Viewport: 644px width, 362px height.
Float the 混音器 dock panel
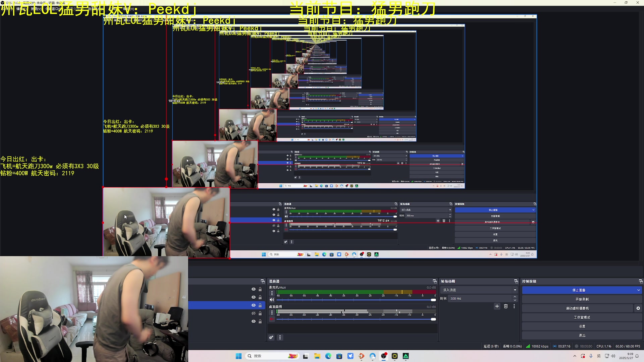click(x=435, y=282)
